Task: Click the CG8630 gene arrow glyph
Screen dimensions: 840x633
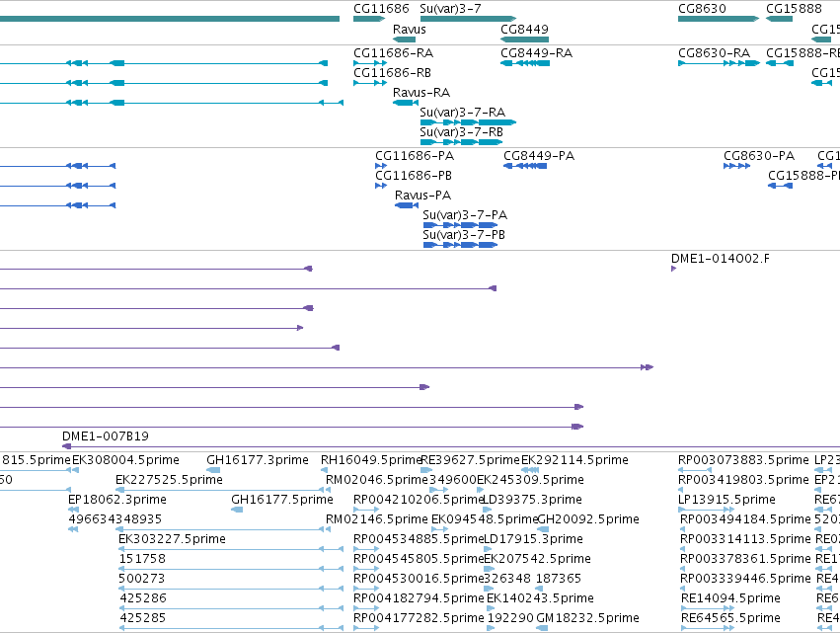Action: [x=719, y=19]
